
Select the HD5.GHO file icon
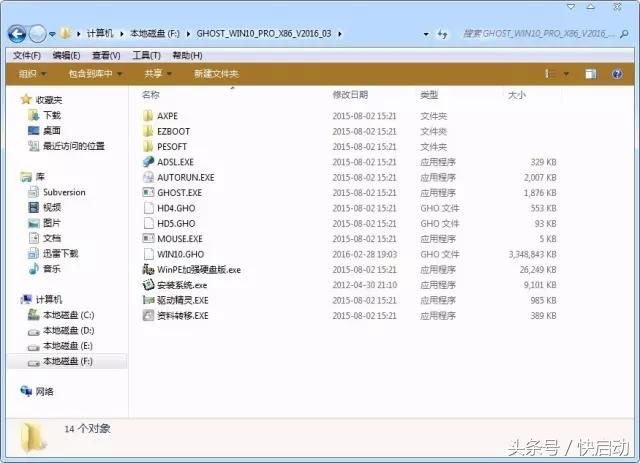pos(148,223)
